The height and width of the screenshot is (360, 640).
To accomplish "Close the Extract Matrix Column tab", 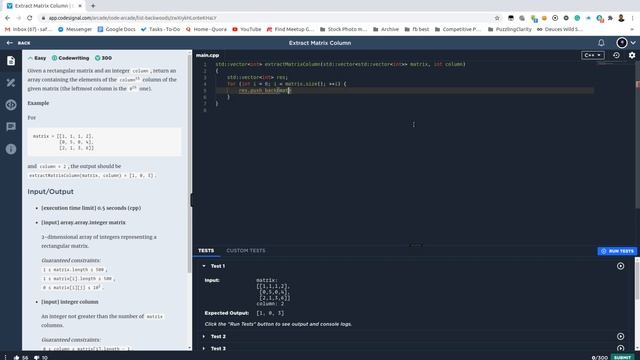I will 80,6.
